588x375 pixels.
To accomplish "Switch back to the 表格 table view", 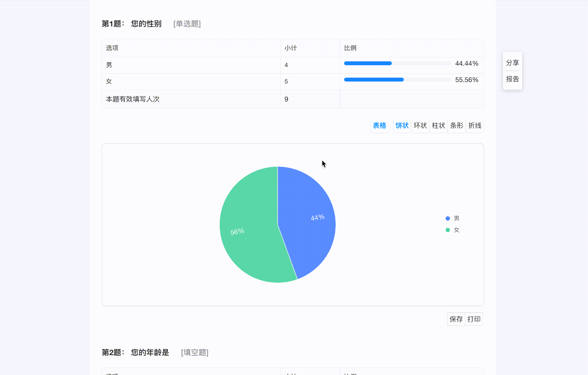I will (379, 126).
